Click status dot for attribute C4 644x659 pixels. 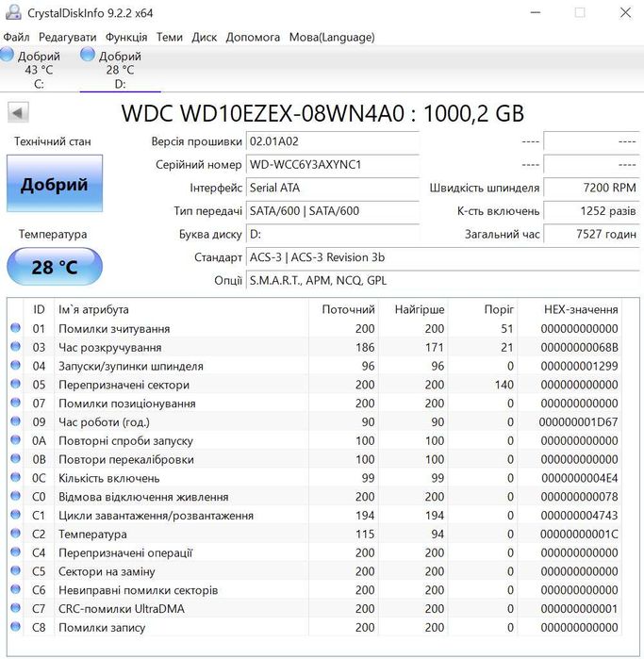pos(15,552)
